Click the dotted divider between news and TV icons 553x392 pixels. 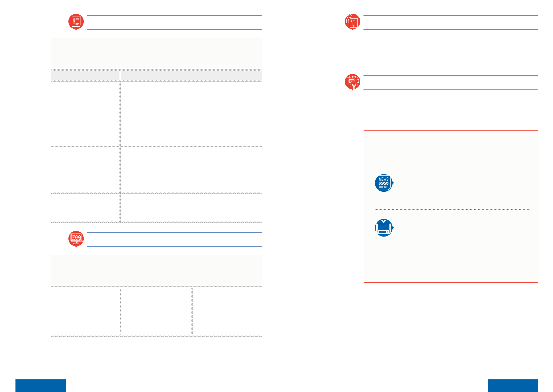pos(452,210)
